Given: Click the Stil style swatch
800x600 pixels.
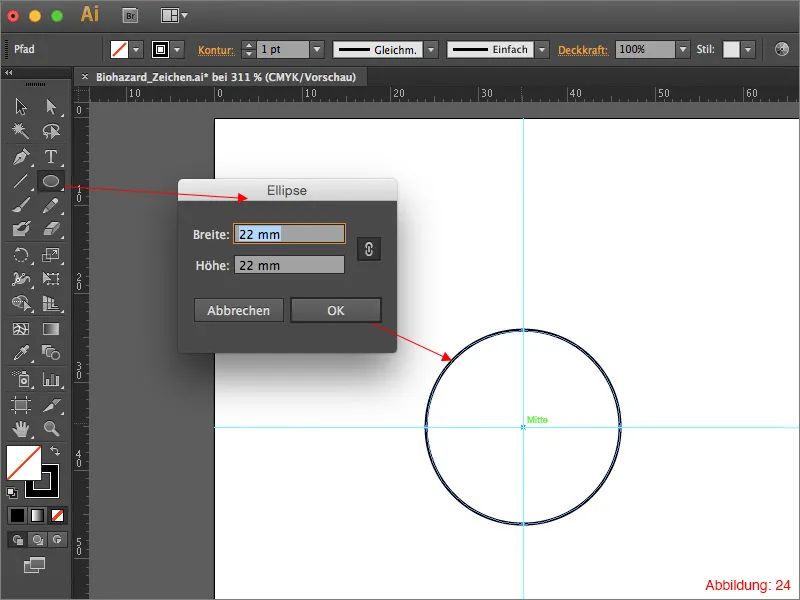Looking at the screenshot, I should (731, 50).
